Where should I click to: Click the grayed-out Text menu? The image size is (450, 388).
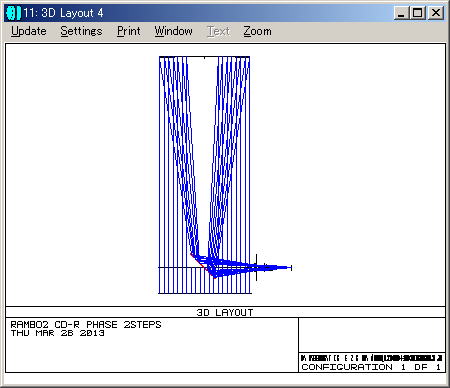tap(219, 31)
